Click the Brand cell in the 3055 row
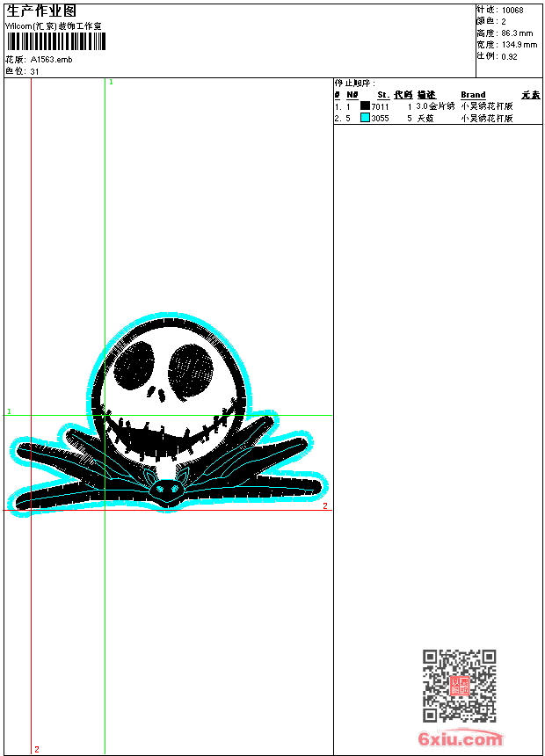545x756 pixels. pyautogui.click(x=487, y=118)
